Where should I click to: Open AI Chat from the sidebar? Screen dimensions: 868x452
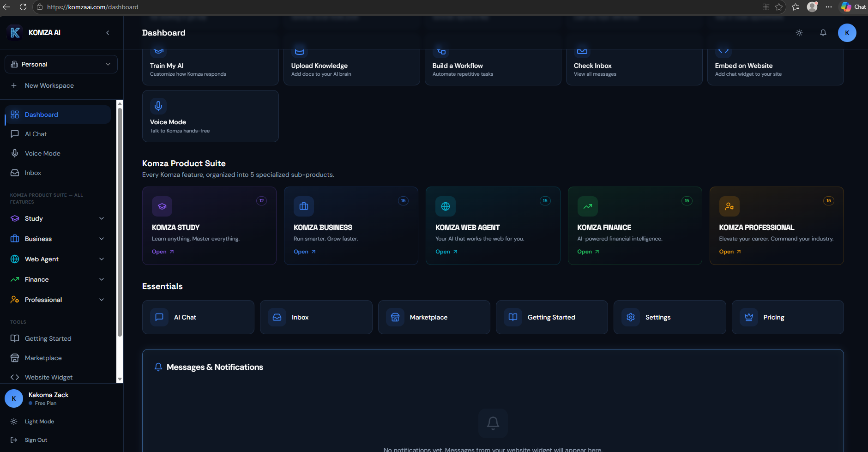(58, 134)
